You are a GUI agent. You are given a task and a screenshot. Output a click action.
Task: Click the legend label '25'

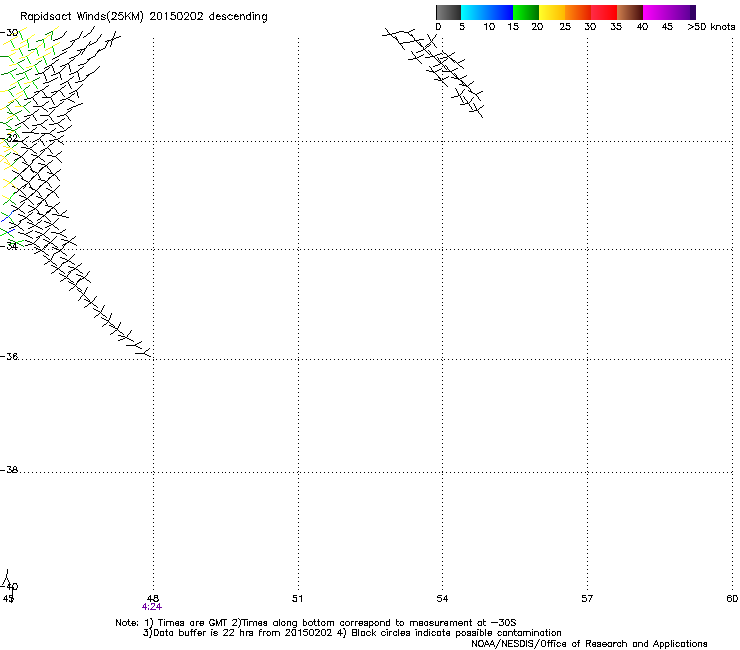coord(565,27)
